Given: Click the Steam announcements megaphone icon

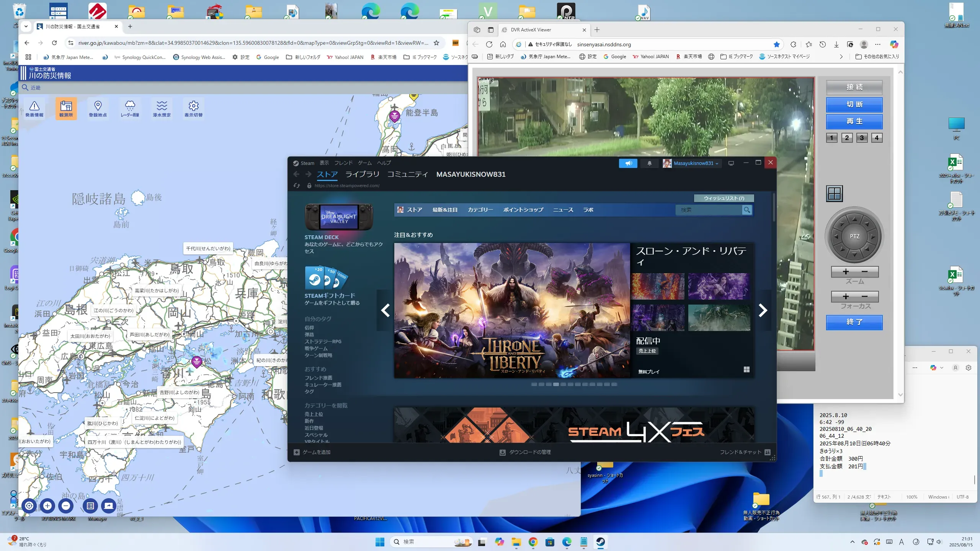Looking at the screenshot, I should coord(628,163).
